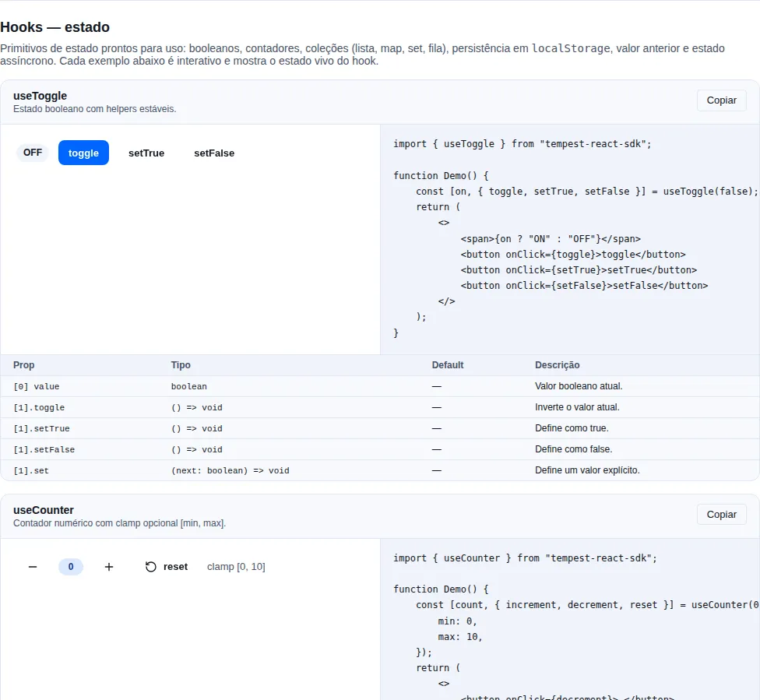The image size is (760, 700).
Task: Click "Define como true." description
Action: pos(572,428)
